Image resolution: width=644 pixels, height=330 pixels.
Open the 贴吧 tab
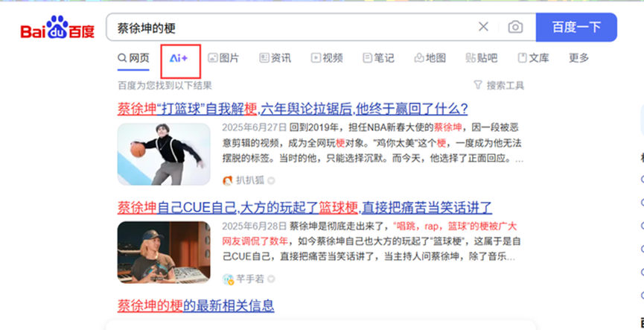[482, 58]
